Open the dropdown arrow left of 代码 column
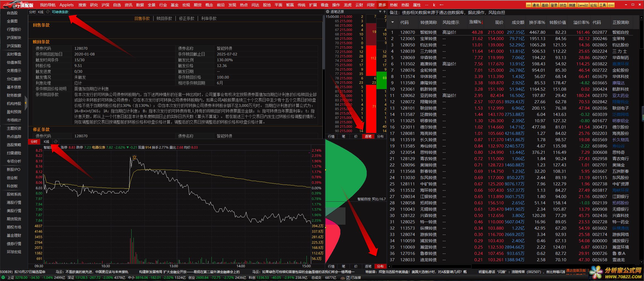 pos(392,22)
